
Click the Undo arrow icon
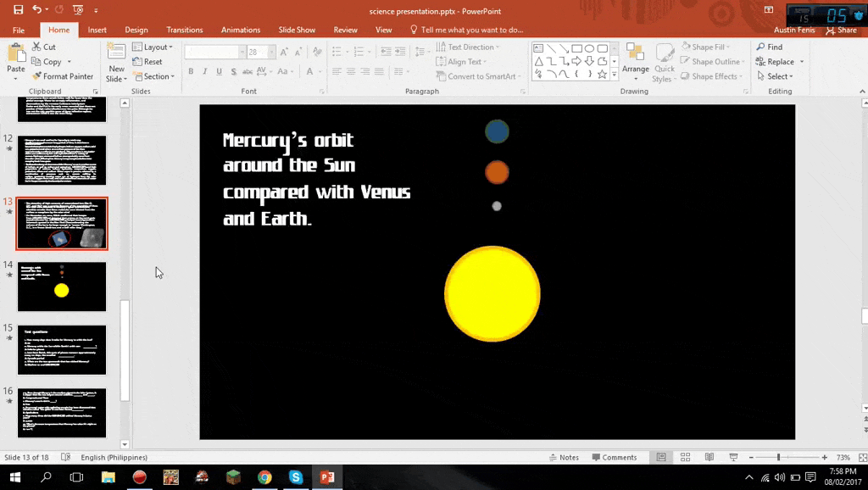click(37, 10)
